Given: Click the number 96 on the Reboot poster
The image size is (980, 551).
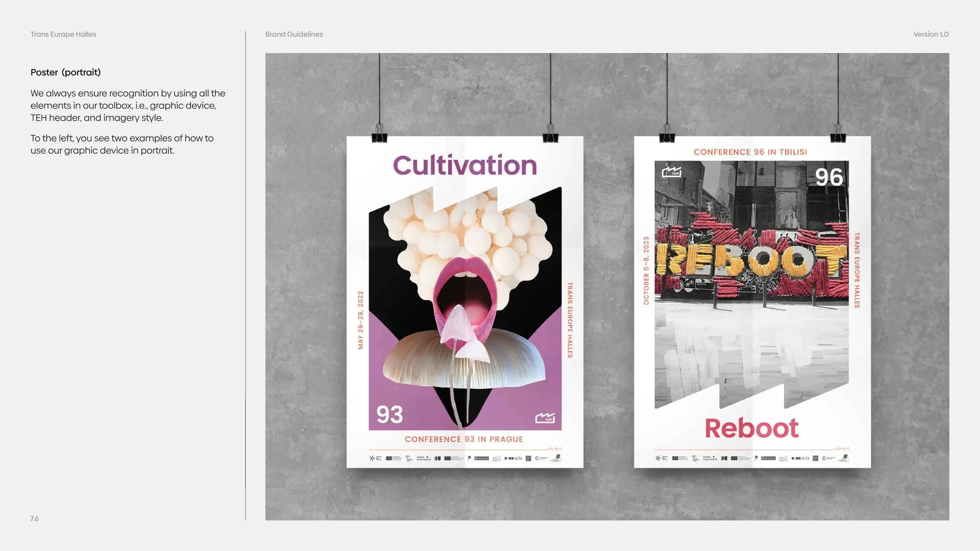Looking at the screenshot, I should 829,177.
